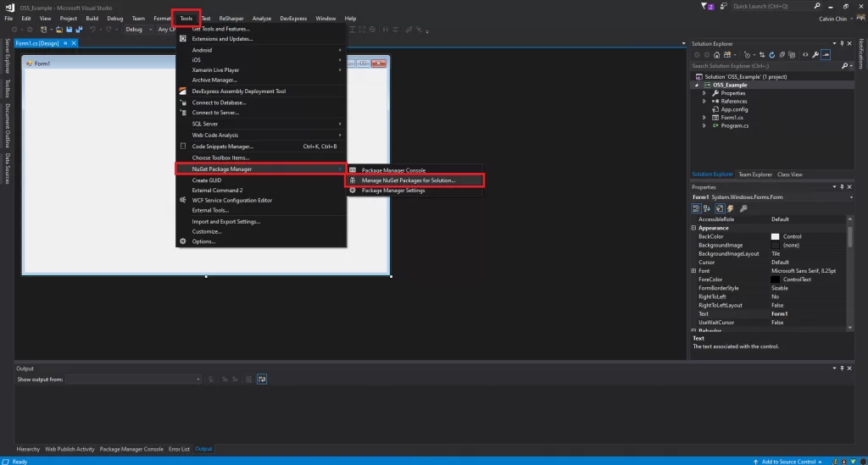Open the Server Explorer side tab
This screenshot has width=868, height=465.
point(7,56)
